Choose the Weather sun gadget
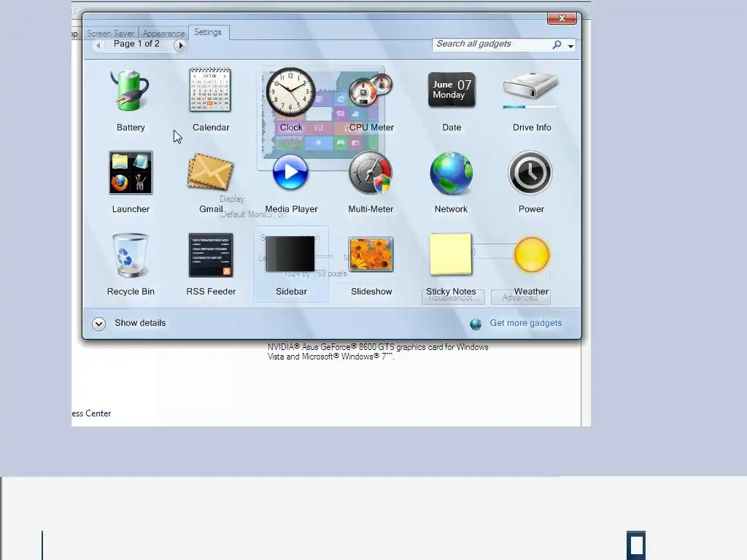Viewport: 747px width, 560px height. click(x=531, y=254)
